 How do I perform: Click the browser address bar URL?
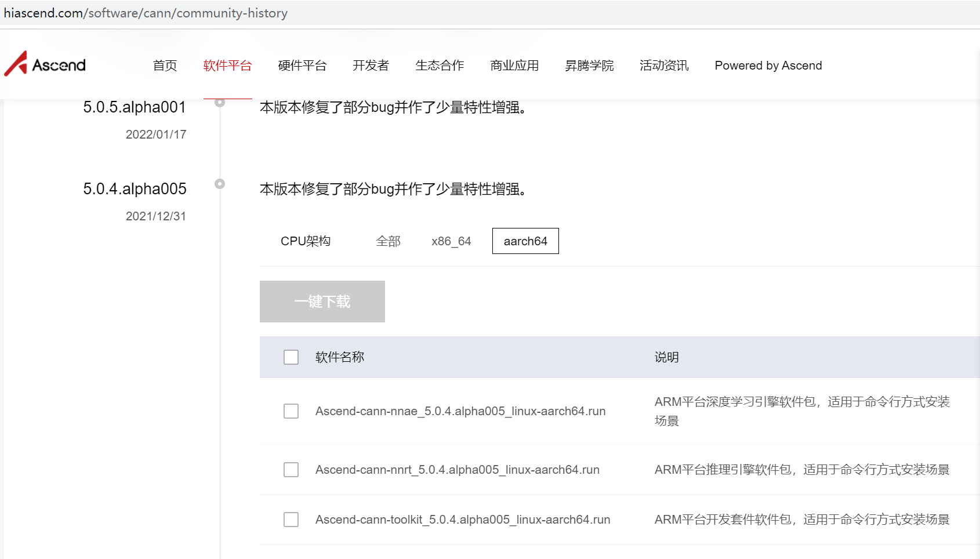146,13
